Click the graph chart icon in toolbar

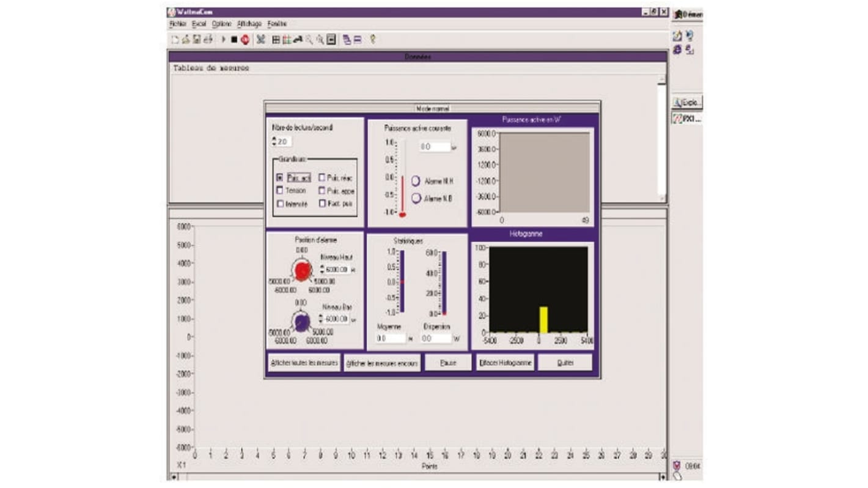click(x=287, y=40)
